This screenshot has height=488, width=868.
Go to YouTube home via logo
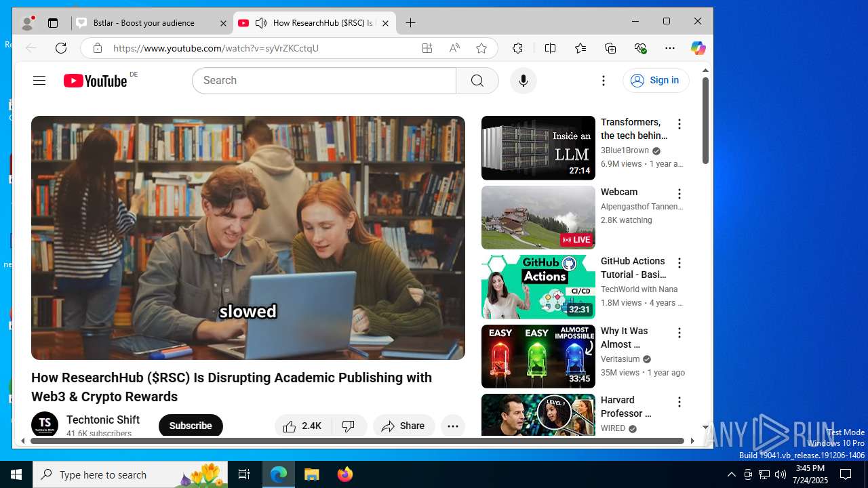tap(96, 81)
